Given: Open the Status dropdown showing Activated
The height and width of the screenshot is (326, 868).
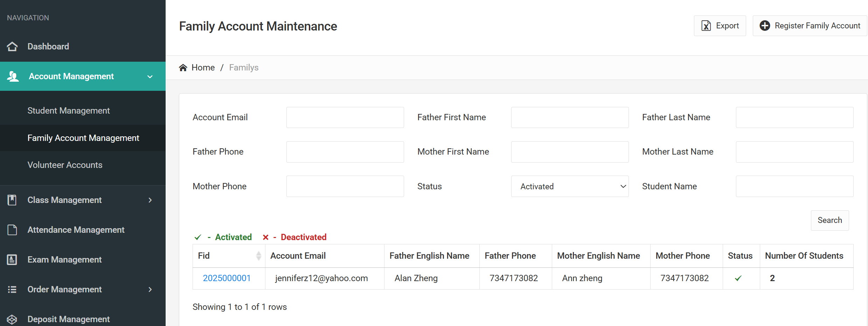Looking at the screenshot, I should point(570,186).
